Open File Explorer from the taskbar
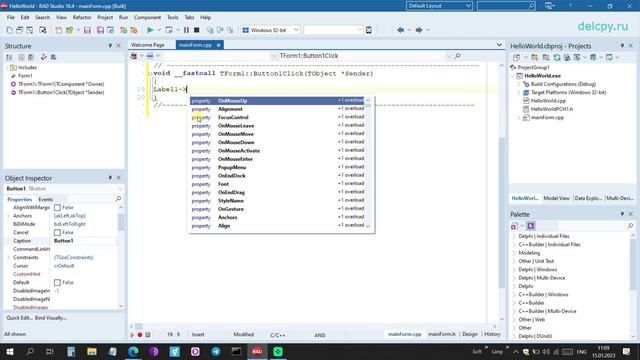 (92, 351)
